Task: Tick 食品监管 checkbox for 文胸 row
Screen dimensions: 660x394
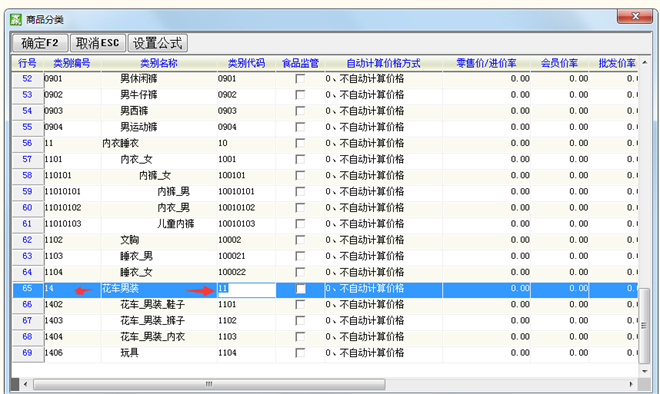Action: [x=300, y=240]
